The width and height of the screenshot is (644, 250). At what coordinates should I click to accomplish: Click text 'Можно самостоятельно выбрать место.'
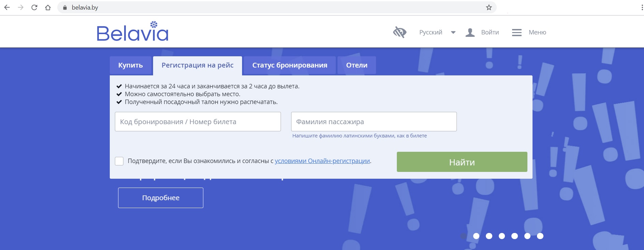(182, 94)
